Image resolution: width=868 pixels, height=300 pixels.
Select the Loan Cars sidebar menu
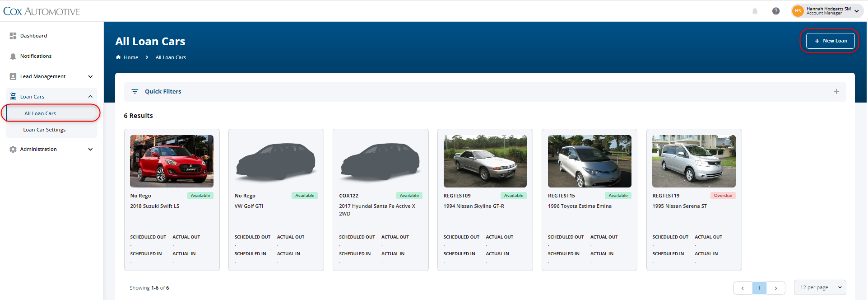tap(51, 96)
